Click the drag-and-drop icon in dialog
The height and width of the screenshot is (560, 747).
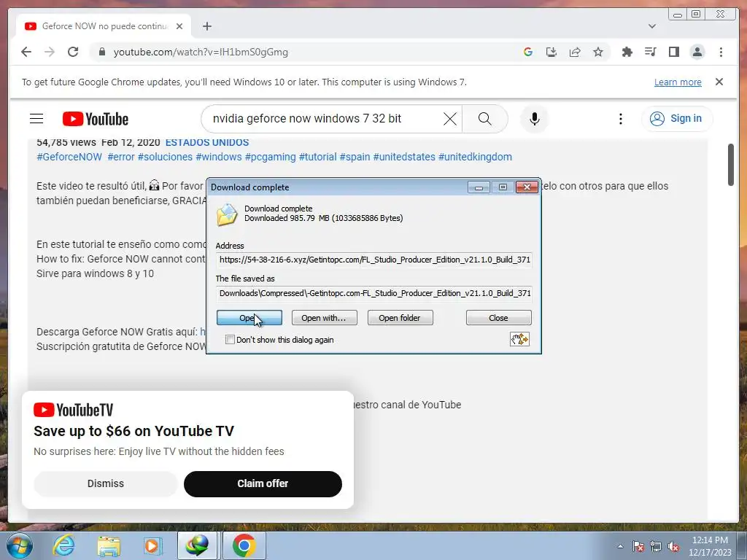[519, 339]
